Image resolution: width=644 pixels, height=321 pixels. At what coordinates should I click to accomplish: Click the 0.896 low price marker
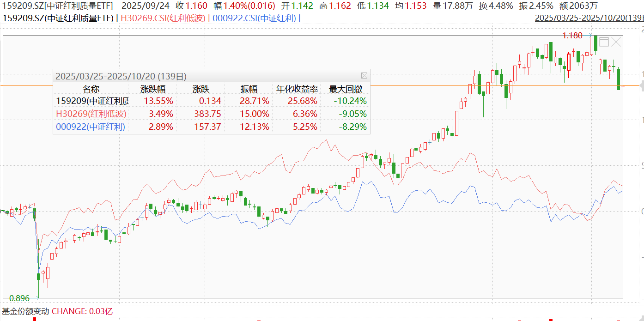click(x=19, y=298)
